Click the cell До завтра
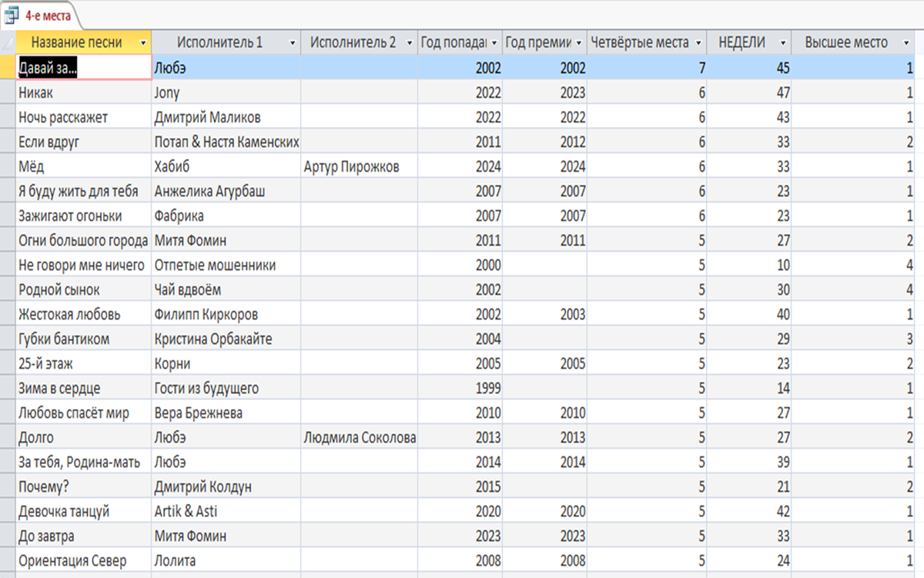Viewport: 924px width, 578px height. [x=83, y=536]
